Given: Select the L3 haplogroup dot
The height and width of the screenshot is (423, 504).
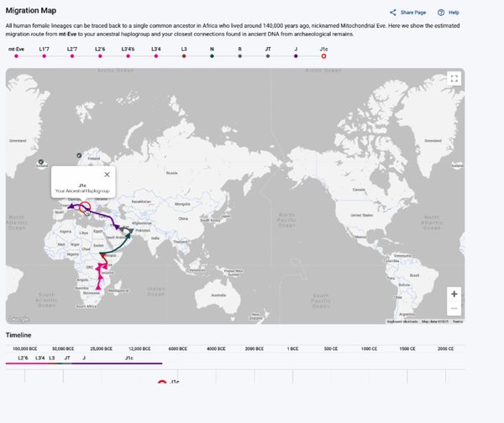Looking at the screenshot, I should tap(184, 57).
